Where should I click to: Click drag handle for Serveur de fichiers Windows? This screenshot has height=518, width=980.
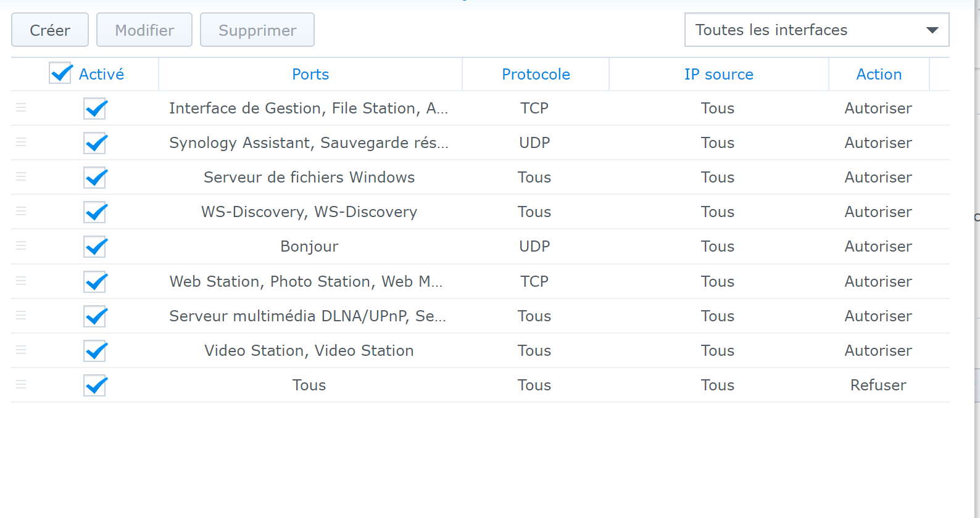coord(21,177)
